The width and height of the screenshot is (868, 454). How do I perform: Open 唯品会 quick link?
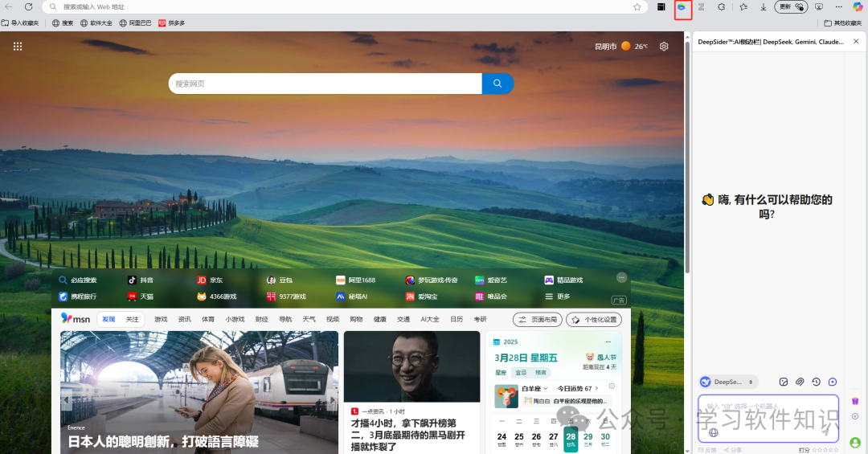[x=491, y=297]
